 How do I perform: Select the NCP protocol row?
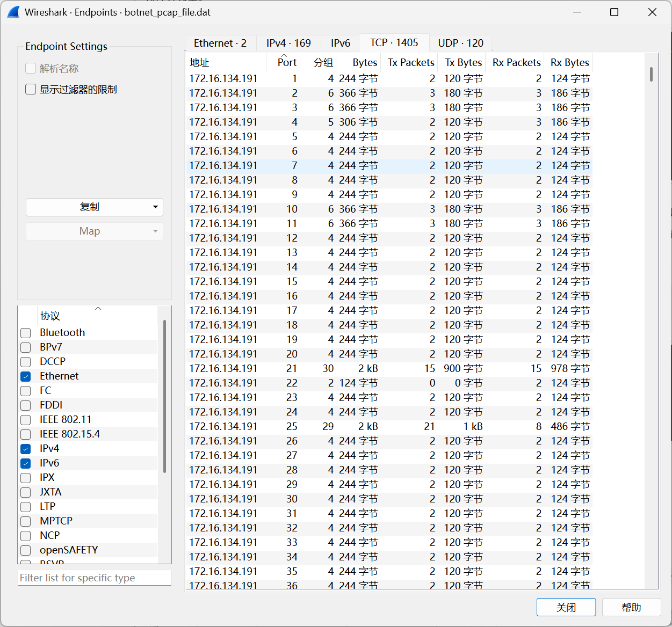click(x=89, y=535)
